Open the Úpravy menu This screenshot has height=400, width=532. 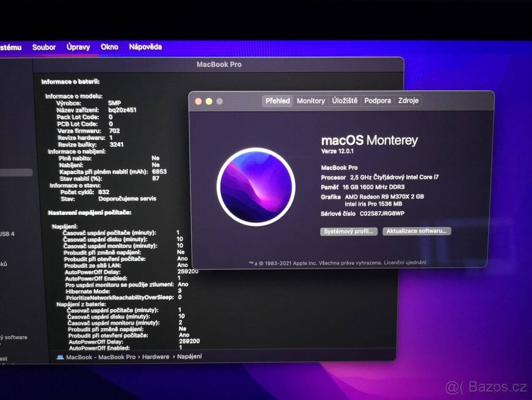pos(78,47)
